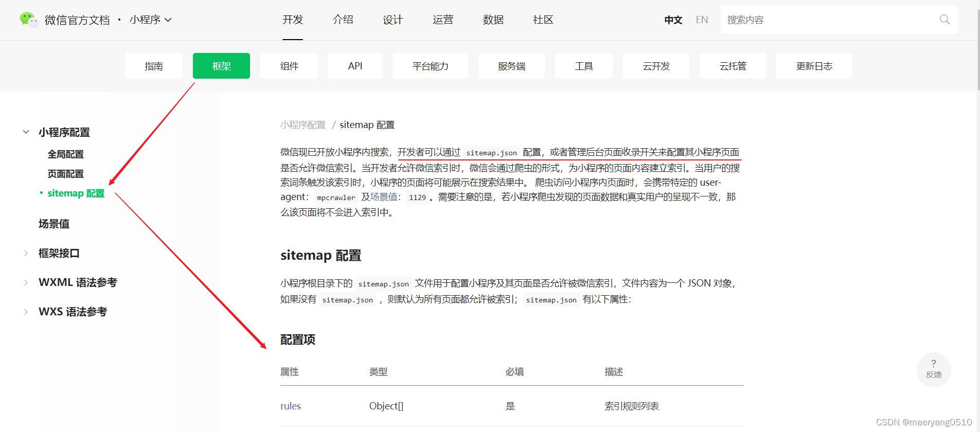The height and width of the screenshot is (432, 980).
Task: Open the 小程序 platform dropdown
Action: 150,20
